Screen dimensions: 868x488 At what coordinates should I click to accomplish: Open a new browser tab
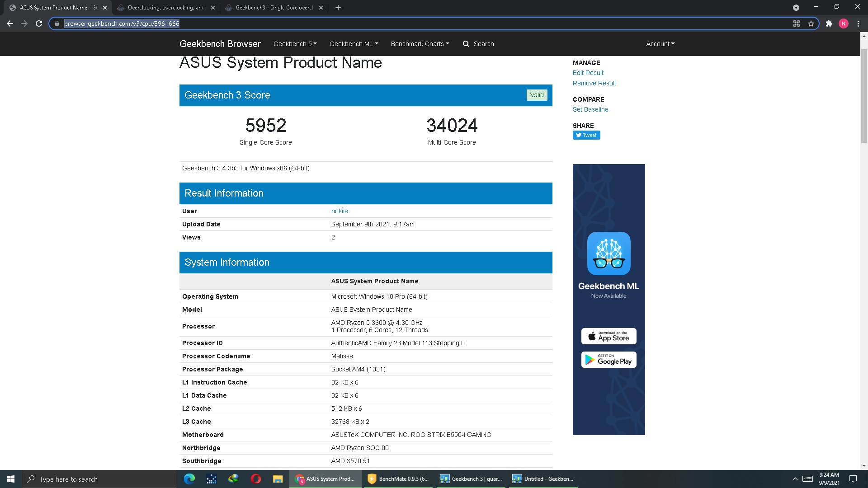pyautogui.click(x=338, y=8)
